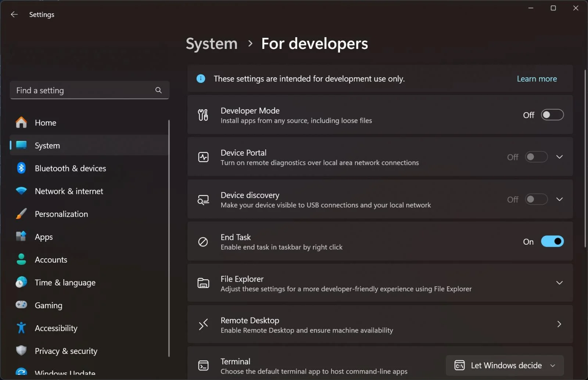Click the Developer Mode wrench icon
Screen dimensions: 588x380
202,115
